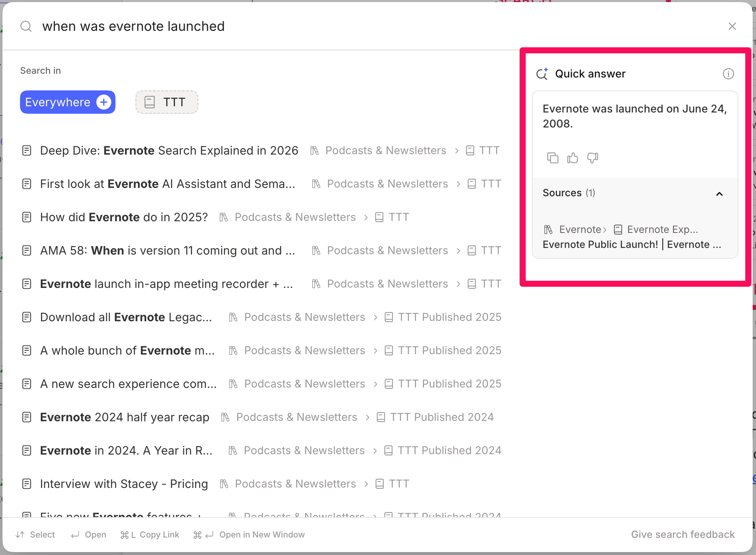Copy the quick answer text
This screenshot has width=756, height=555.
click(553, 158)
